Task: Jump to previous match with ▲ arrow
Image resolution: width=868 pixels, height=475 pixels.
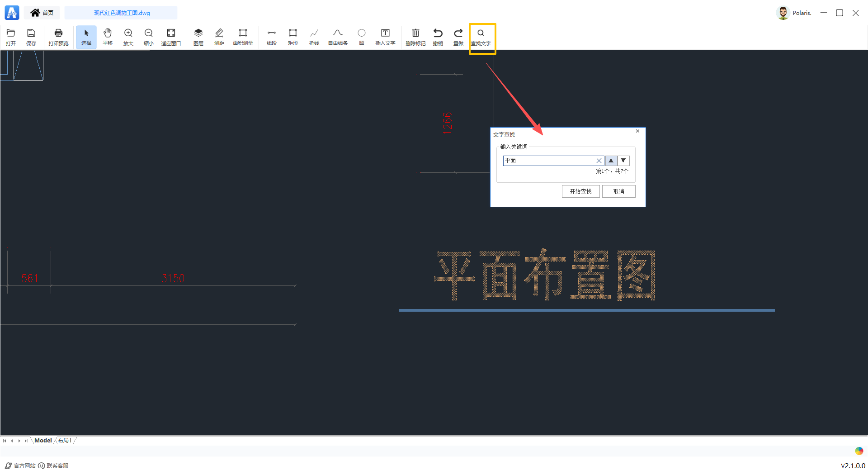Action: coord(611,161)
